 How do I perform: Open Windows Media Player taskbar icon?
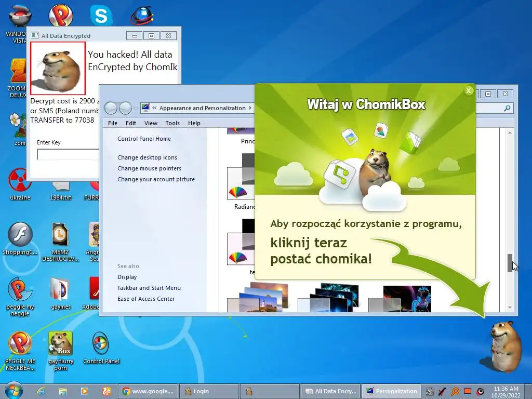[85, 391]
